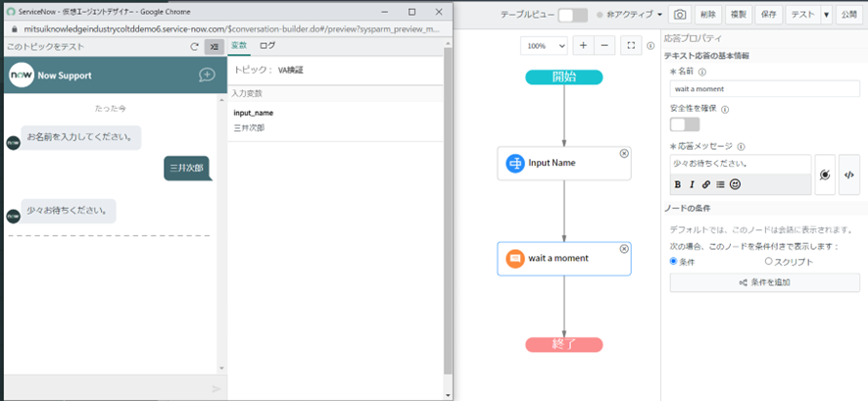The height and width of the screenshot is (401, 868).
Task: Click the 三井次郎 chat bubble
Action: point(188,169)
